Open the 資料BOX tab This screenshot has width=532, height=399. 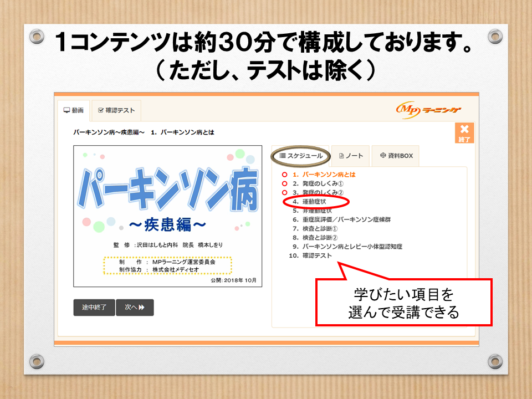click(396, 156)
